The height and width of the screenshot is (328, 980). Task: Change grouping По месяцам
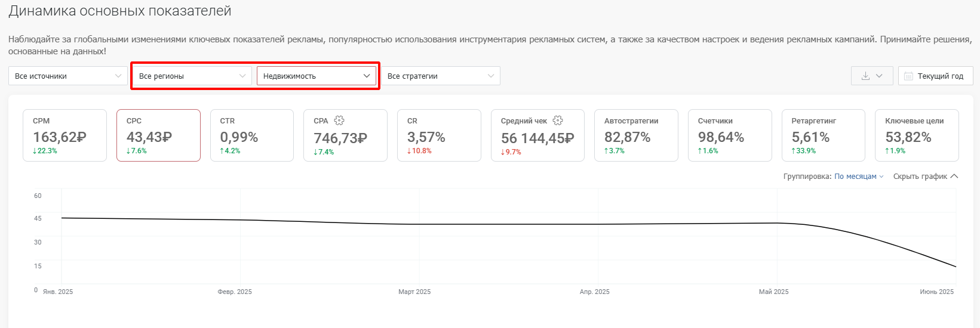coord(859,177)
